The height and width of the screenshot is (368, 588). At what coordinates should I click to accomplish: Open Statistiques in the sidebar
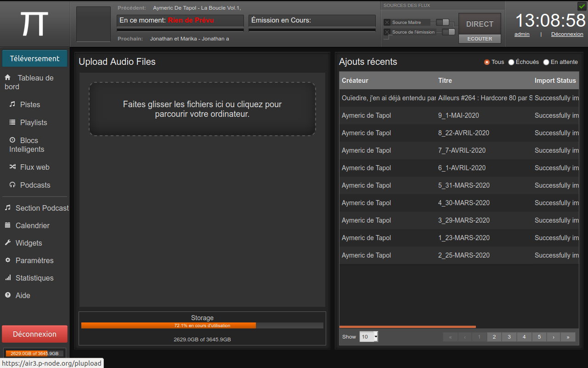(34, 278)
